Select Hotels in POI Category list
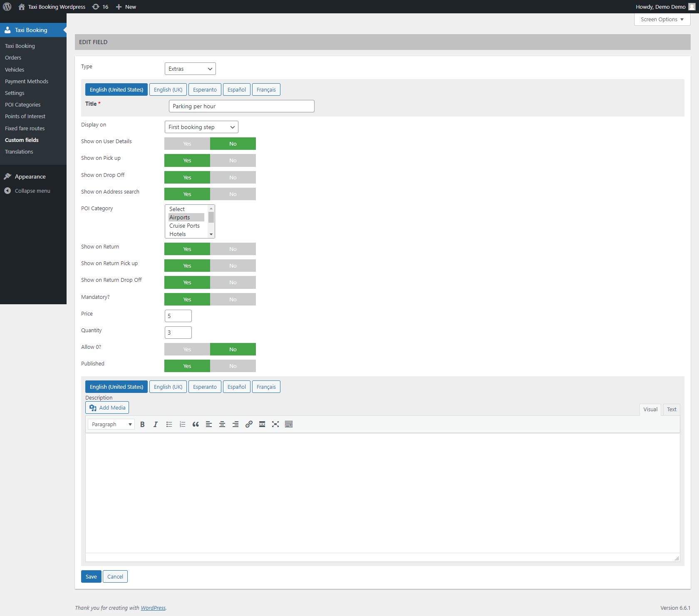Screen dimensions: 699x616 click(186, 234)
